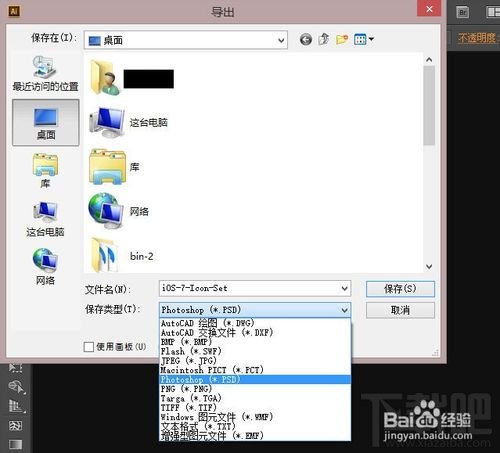
Task: Select 网络 in the left sidebar
Action: 45,267
